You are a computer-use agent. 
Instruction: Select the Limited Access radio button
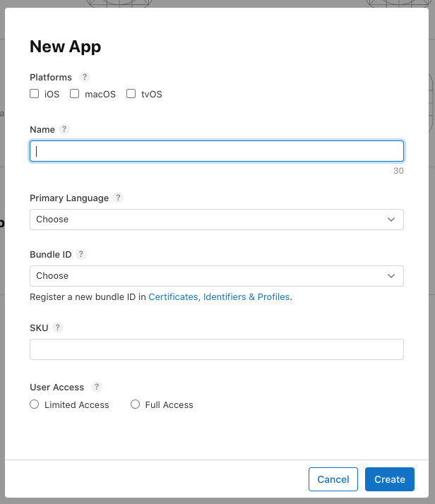(35, 404)
